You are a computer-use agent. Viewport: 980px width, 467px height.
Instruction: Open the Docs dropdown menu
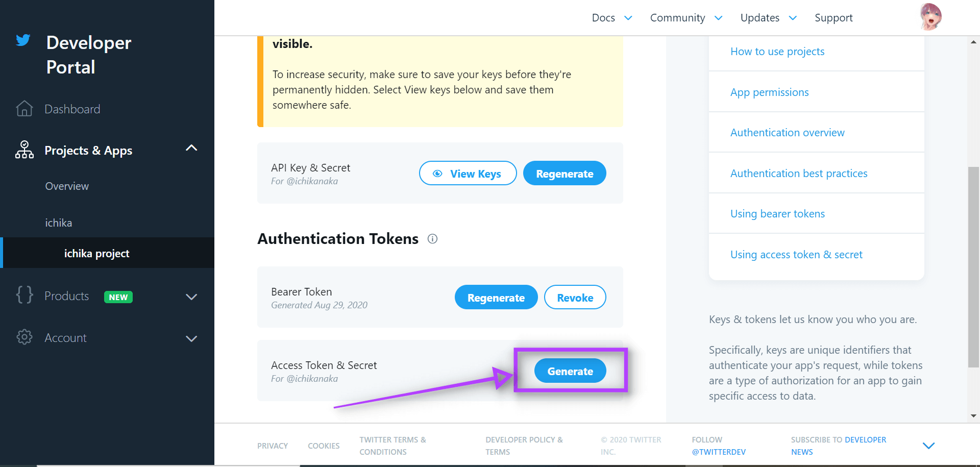coord(612,18)
